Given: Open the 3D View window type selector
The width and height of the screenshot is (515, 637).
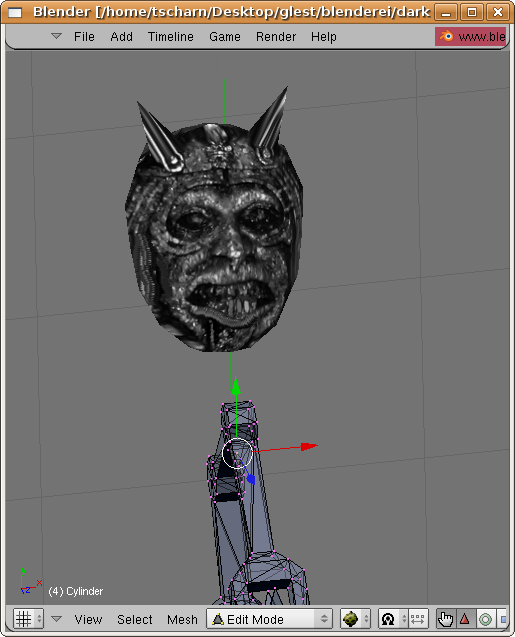Looking at the screenshot, I should click(28, 619).
